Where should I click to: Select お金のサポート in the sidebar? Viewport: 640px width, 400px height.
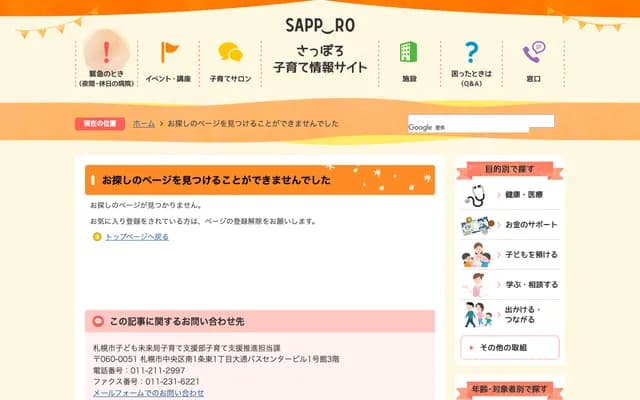(x=510, y=225)
